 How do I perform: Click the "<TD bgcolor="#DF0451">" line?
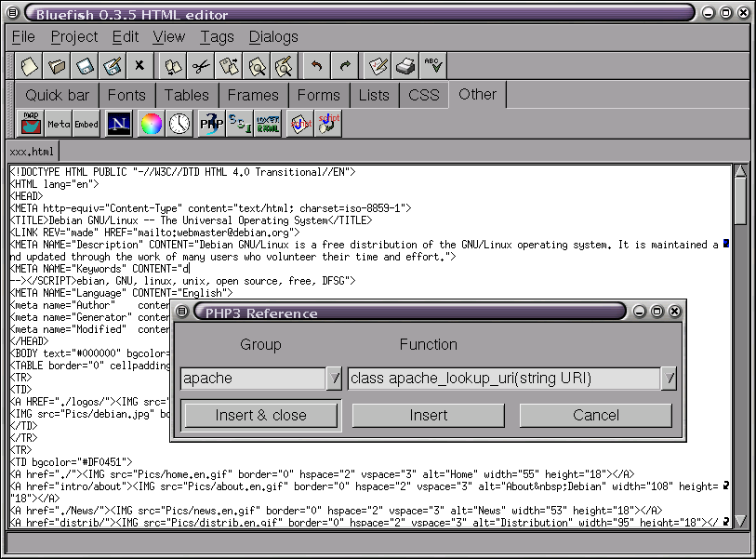(71, 462)
